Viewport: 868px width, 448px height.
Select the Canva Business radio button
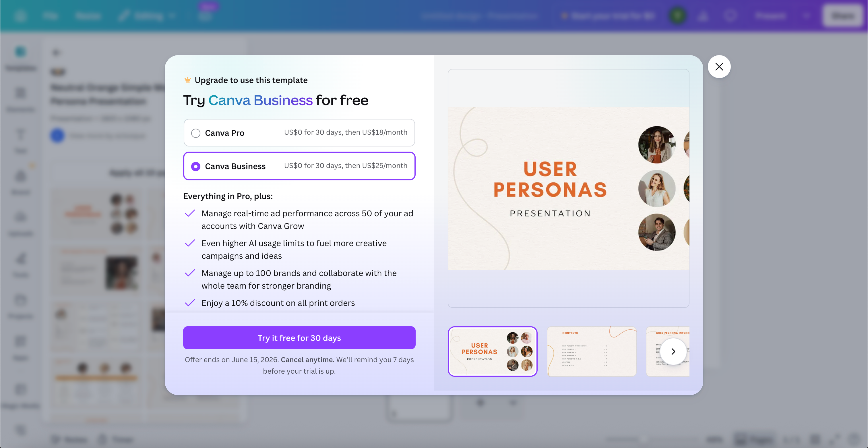pos(195,167)
